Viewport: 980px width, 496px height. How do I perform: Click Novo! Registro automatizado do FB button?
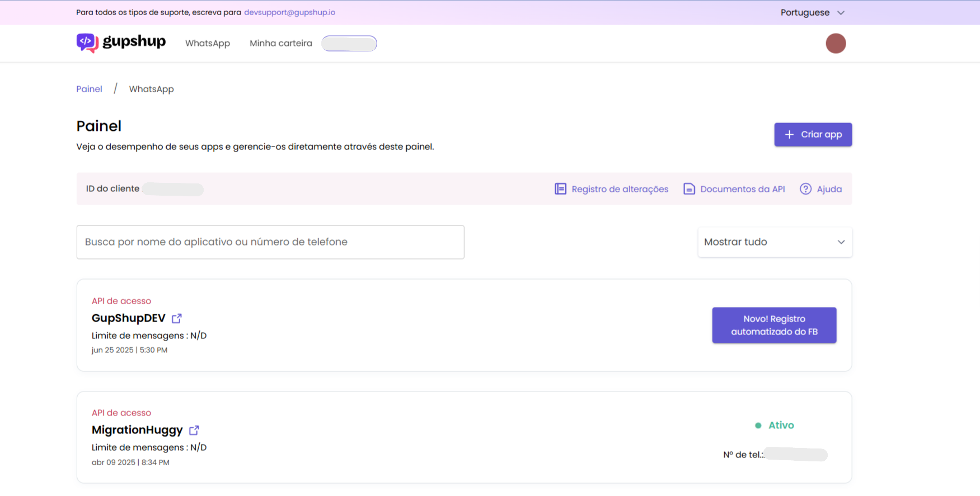(774, 325)
